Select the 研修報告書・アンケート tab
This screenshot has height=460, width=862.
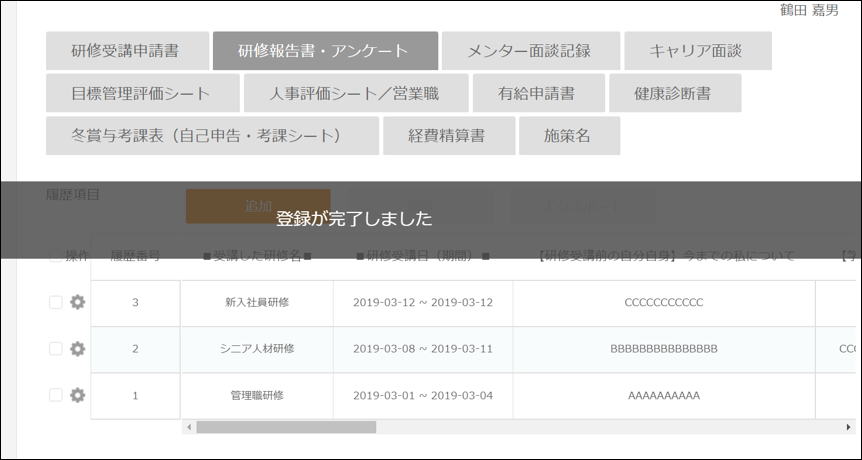pyautogui.click(x=325, y=51)
